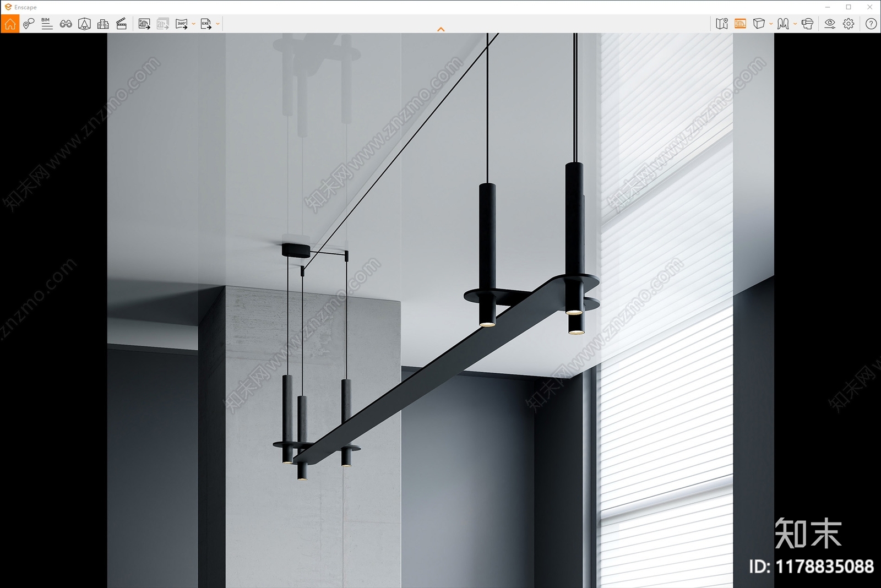Click the Screenshot export icon
Screen dimensions: 881x588
(144, 24)
